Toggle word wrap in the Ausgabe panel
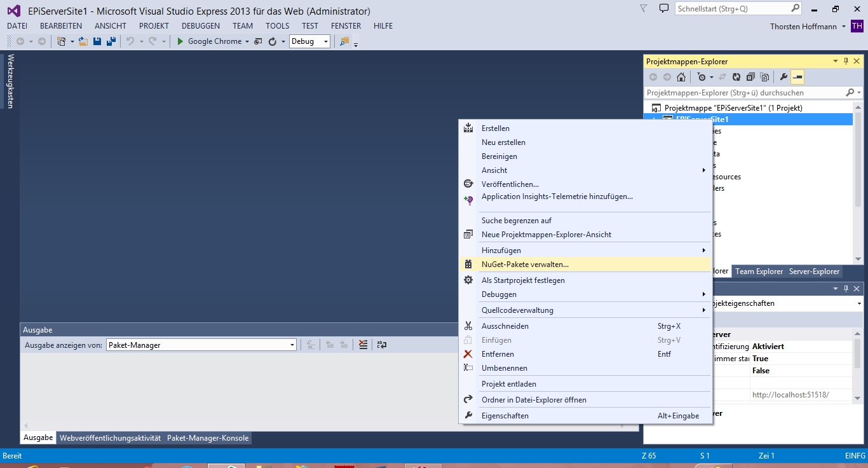 coord(381,345)
